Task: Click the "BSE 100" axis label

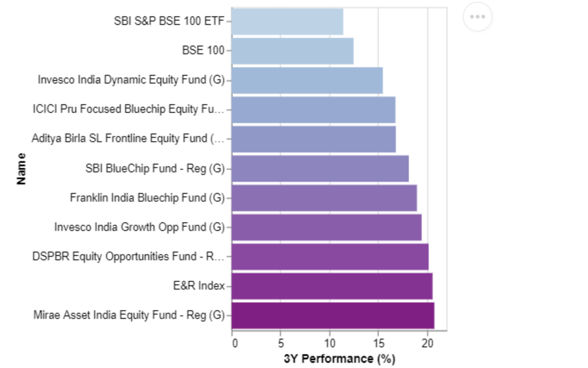Action: (203, 50)
